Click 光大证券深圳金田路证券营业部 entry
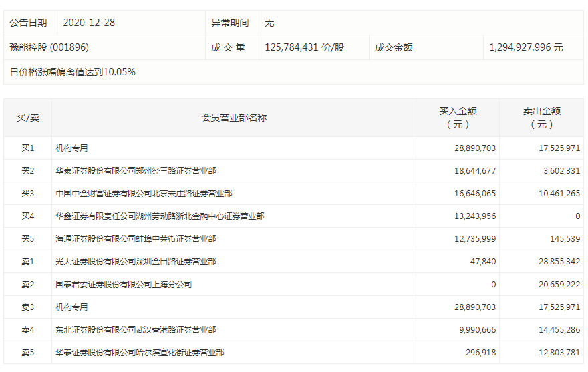Screen dimensions: 588x372 pyautogui.click(x=136, y=262)
